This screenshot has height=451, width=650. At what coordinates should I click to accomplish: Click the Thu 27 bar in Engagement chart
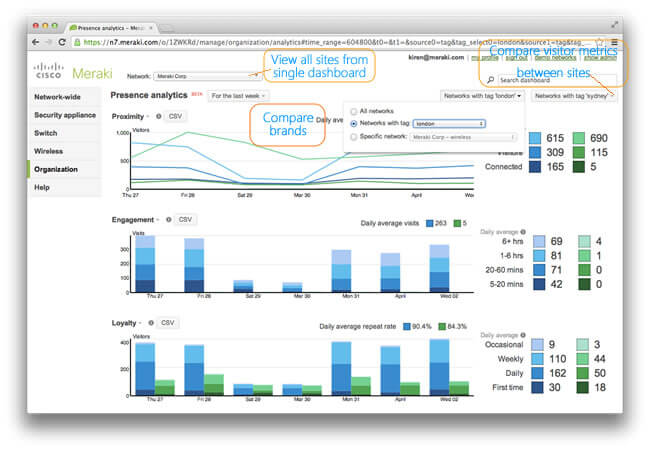pyautogui.click(x=145, y=264)
